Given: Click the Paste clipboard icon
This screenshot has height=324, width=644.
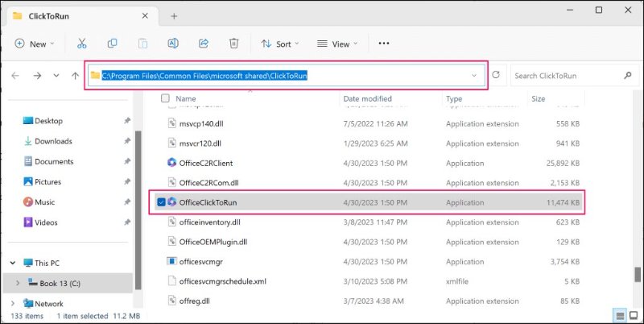Looking at the screenshot, I should coord(142,44).
